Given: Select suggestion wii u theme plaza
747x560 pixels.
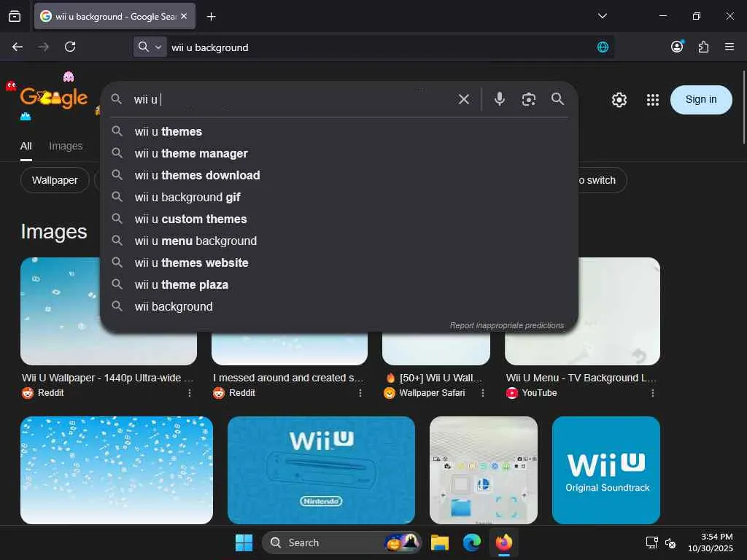Looking at the screenshot, I should pos(339,285).
